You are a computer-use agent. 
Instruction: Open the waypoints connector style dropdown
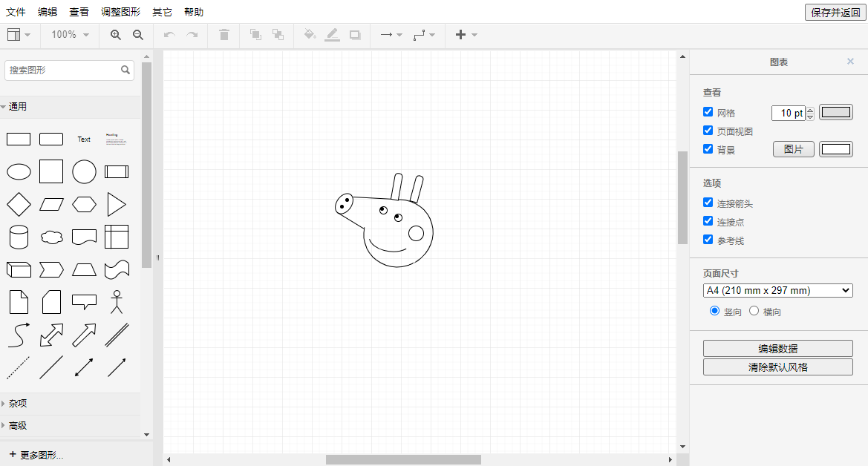(424, 35)
